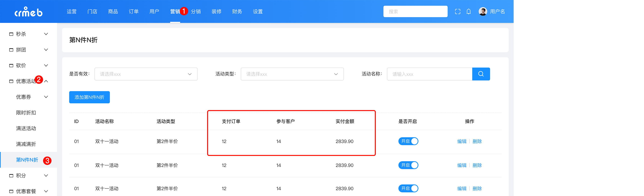This screenshot has width=644, height=196.
Task: Click the 优惠活动 menu icon
Action: pyautogui.click(x=11, y=81)
